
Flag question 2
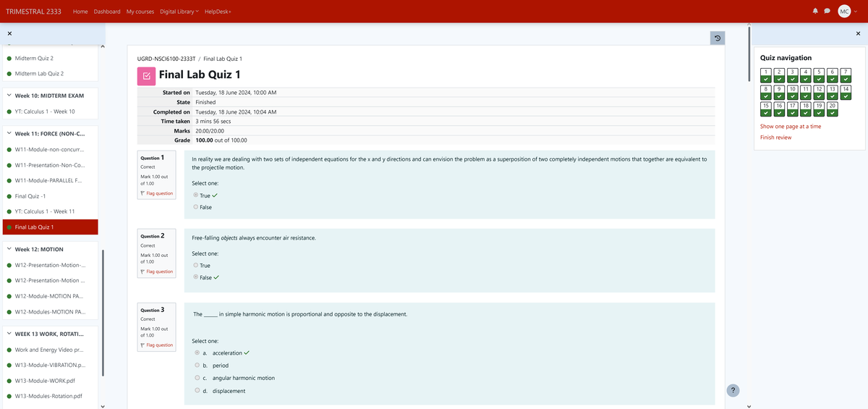click(158, 271)
